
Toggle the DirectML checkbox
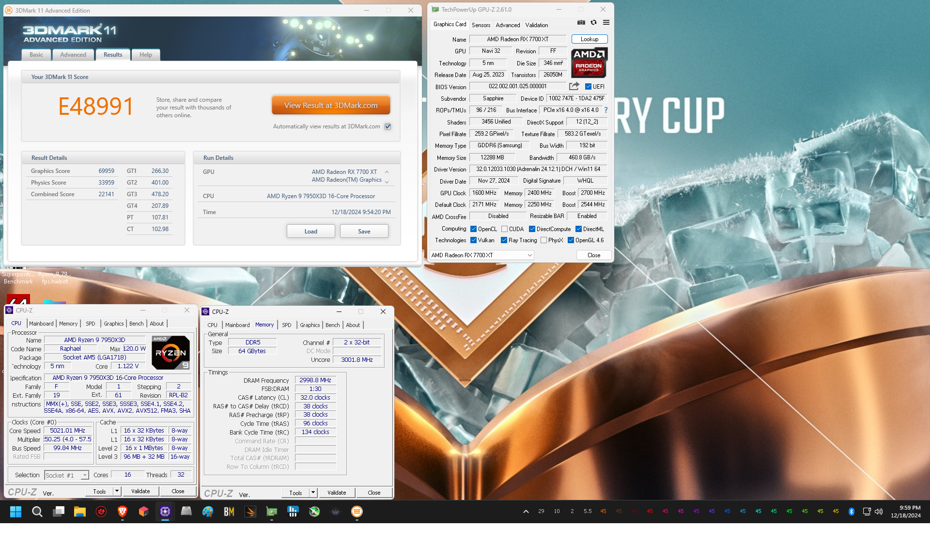tap(579, 229)
